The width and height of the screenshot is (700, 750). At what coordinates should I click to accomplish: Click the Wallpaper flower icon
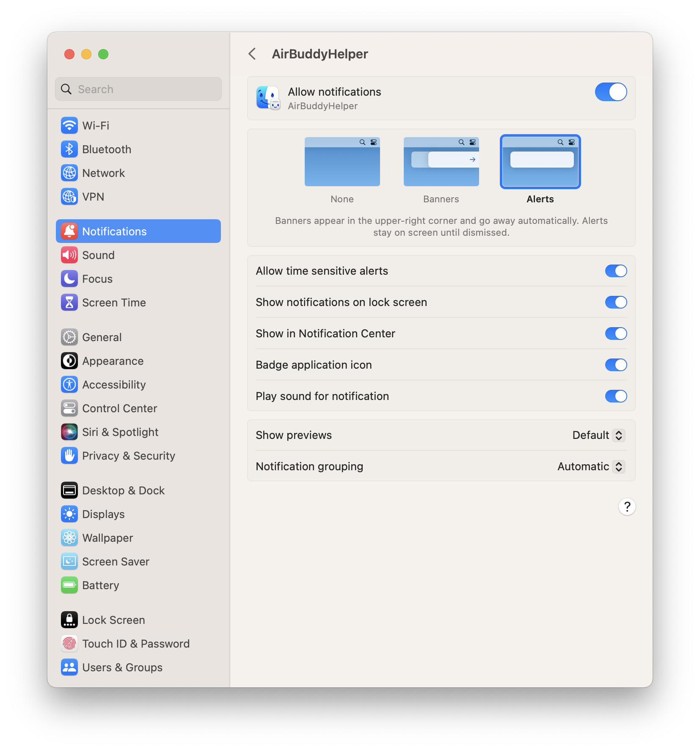tap(69, 538)
